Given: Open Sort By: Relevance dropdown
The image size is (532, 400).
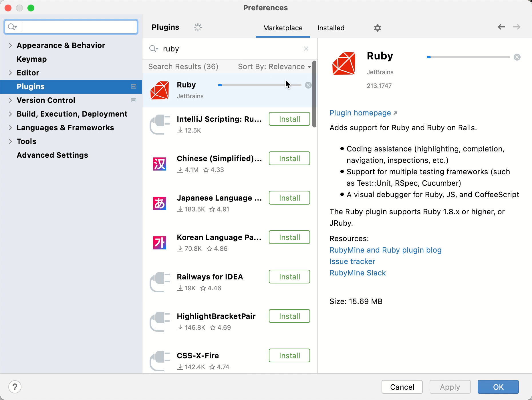Looking at the screenshot, I should click(275, 67).
